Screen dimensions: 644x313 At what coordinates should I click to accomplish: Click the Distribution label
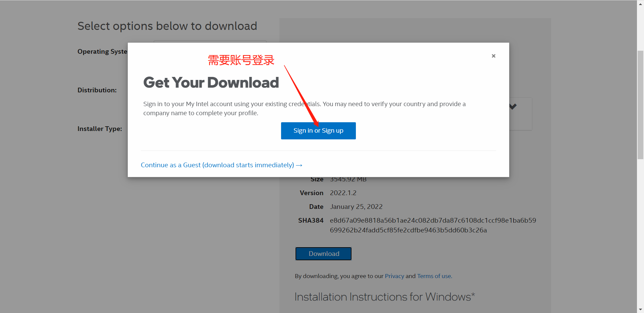(x=97, y=90)
